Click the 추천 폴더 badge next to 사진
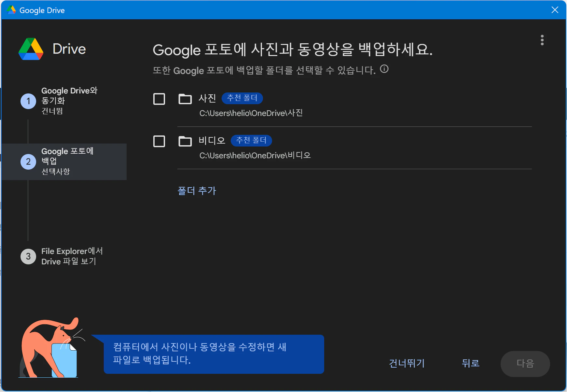 point(242,98)
